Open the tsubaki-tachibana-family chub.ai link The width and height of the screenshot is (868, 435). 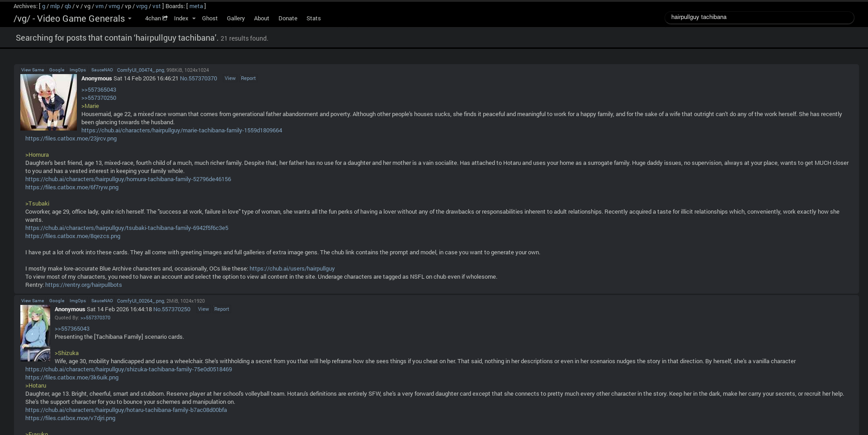(127, 228)
